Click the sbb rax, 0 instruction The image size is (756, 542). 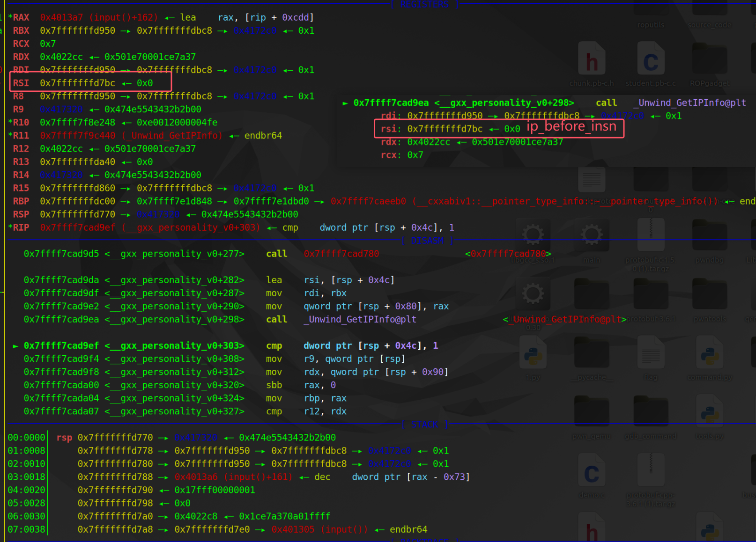[301, 385]
